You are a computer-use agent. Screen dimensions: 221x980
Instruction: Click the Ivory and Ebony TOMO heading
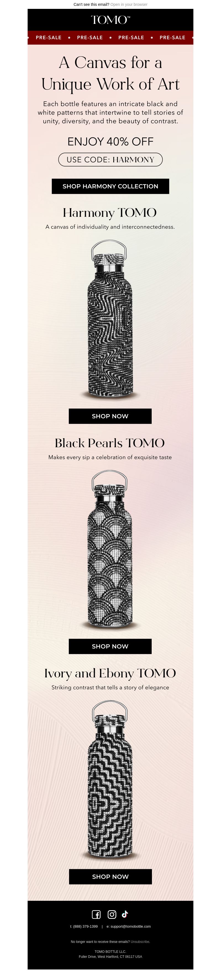(110, 673)
